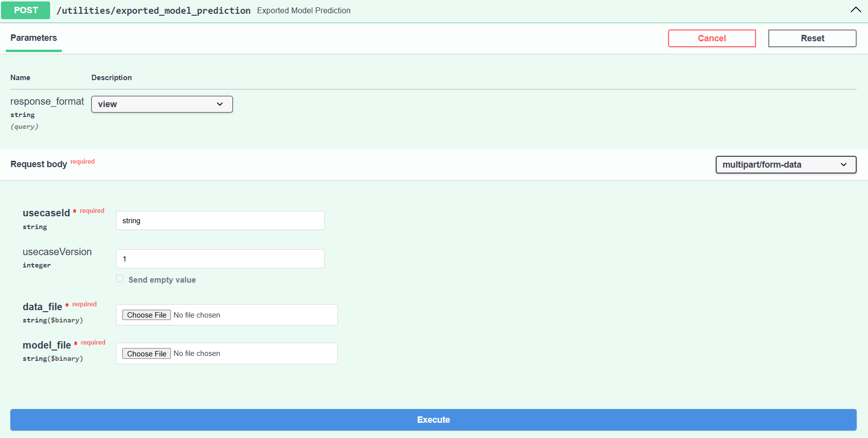Click the Description column header
This screenshot has height=438, width=868.
112,78
